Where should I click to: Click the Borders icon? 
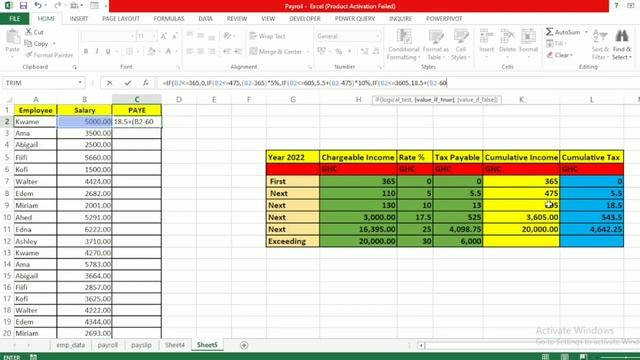pyautogui.click(x=129, y=51)
